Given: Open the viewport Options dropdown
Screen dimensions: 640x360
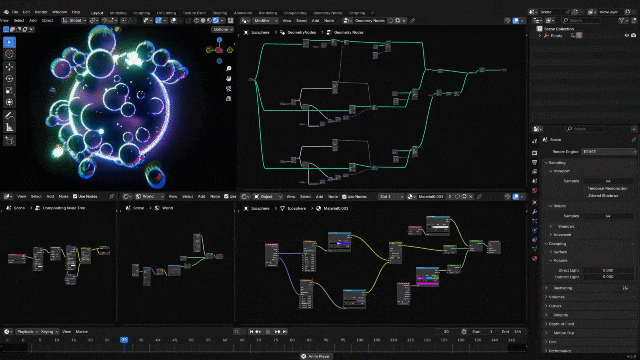Looking at the screenshot, I should pos(222,29).
